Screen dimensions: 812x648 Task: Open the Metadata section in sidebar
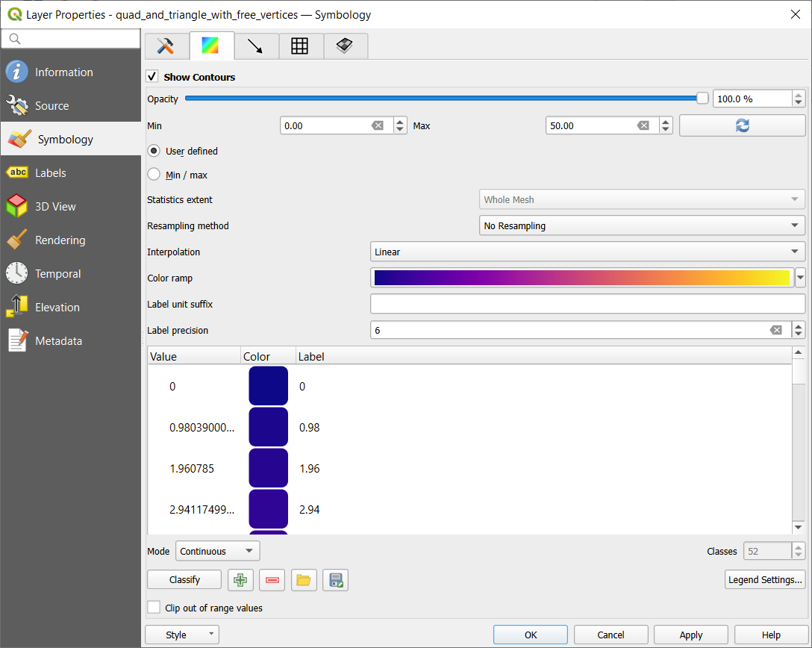[58, 341]
